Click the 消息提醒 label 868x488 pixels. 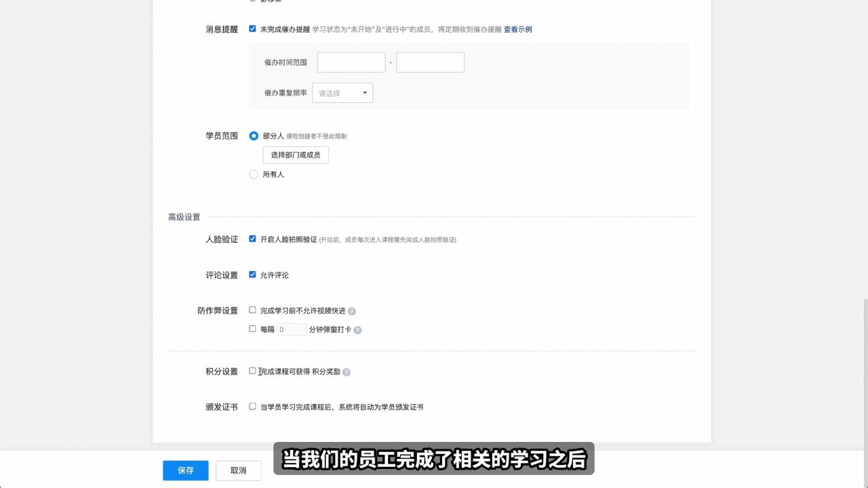[222, 29]
